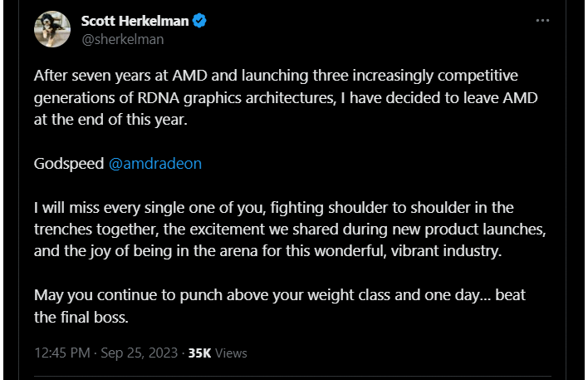Click "at the end of this year." line
This screenshot has height=380, width=588.
click(x=110, y=120)
